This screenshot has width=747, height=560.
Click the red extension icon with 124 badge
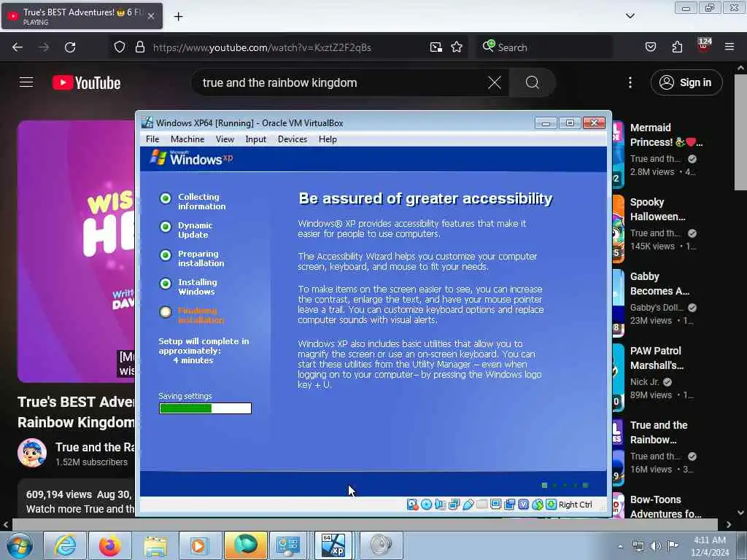pos(704,46)
